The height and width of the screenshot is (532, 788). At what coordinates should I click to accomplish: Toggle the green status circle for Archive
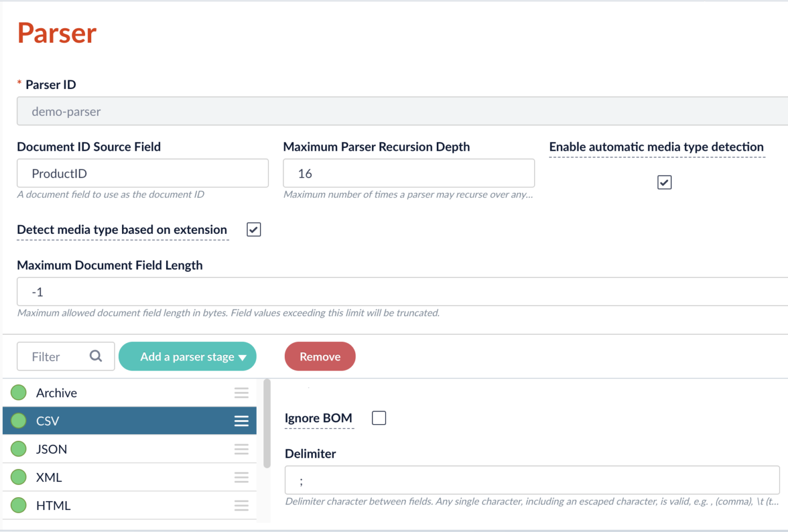[19, 393]
